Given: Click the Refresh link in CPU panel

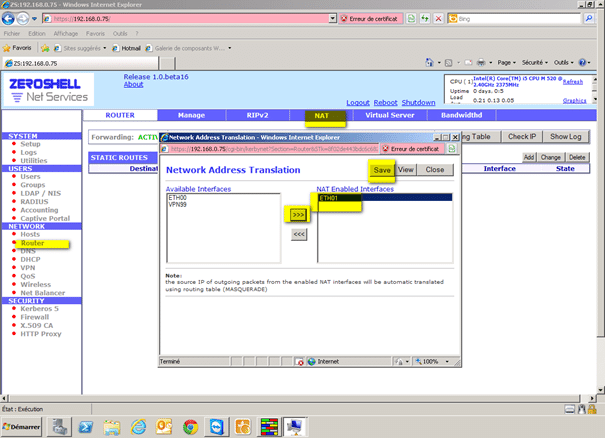Looking at the screenshot, I should pos(573,82).
